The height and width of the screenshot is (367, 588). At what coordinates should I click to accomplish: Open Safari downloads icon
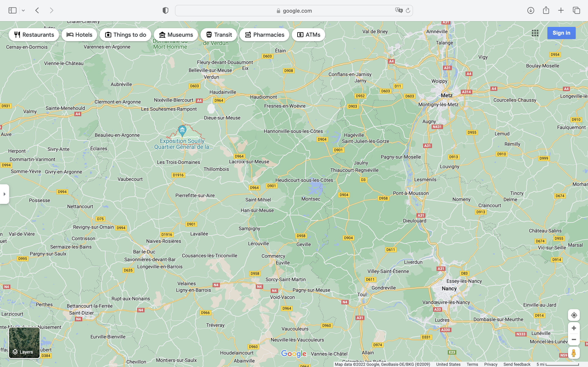click(531, 10)
